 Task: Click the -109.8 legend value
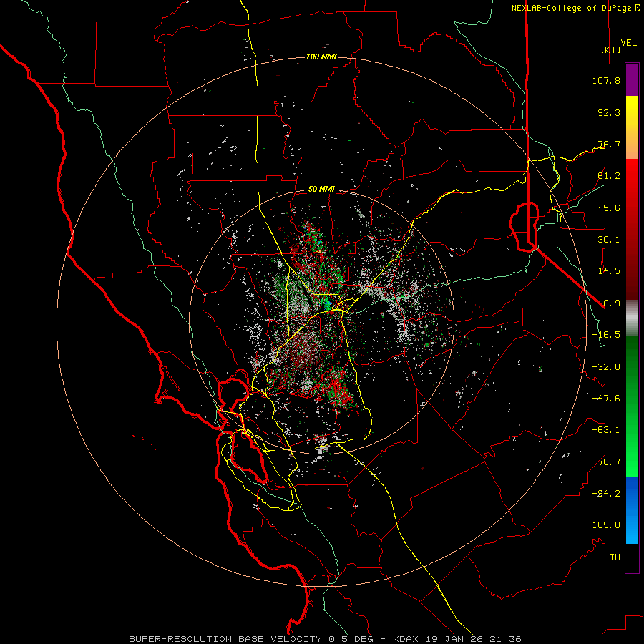(x=603, y=525)
